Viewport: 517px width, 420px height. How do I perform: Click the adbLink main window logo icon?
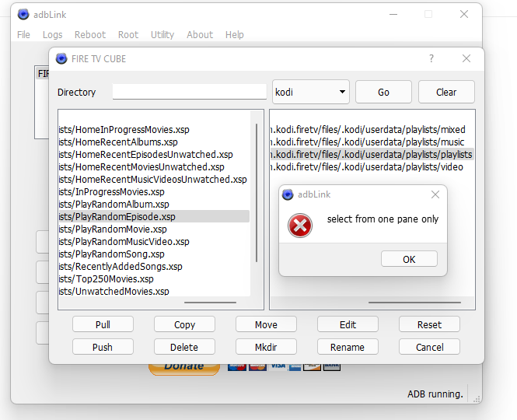[x=23, y=15]
